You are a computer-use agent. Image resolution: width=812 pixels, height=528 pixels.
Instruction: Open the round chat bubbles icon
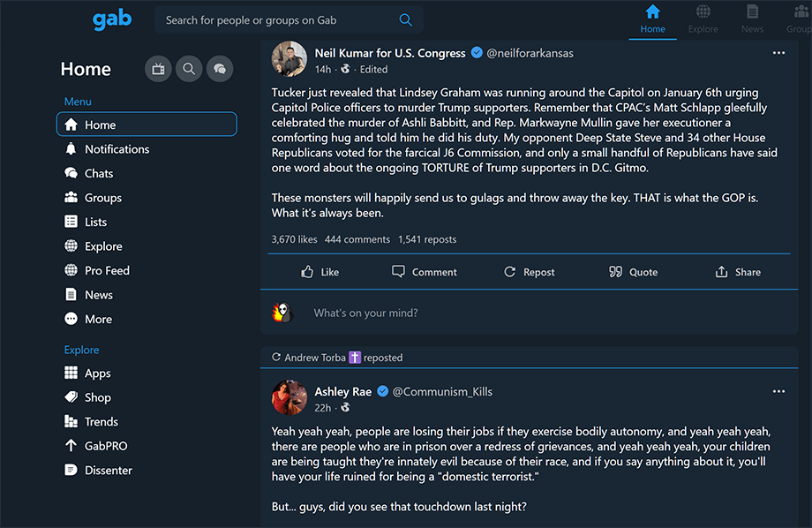[220, 69]
